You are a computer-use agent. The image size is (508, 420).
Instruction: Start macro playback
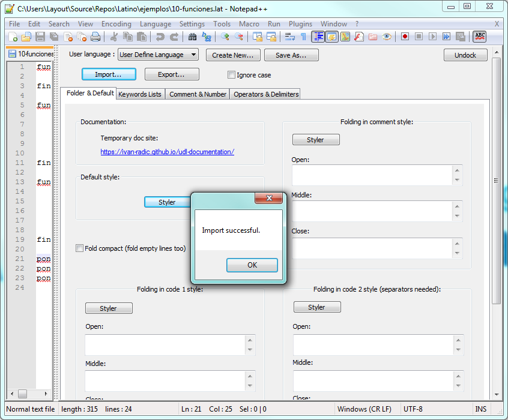click(x=433, y=37)
